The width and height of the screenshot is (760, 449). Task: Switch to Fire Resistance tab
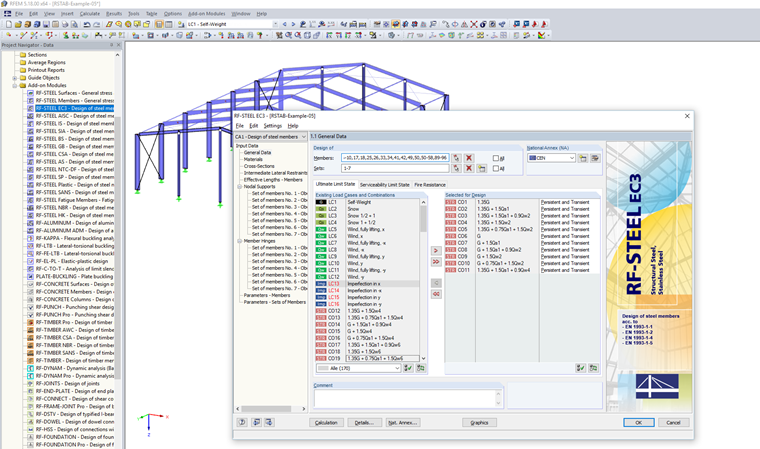(430, 185)
